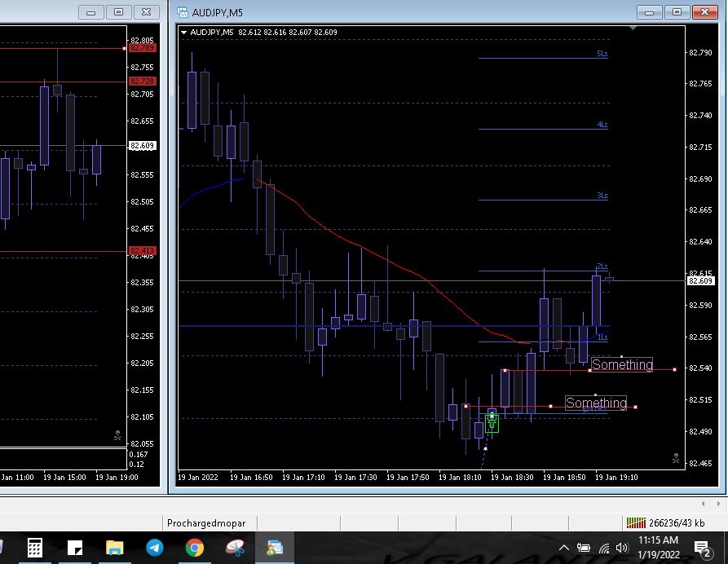728x564 pixels.
Task: Click the skull icon in the left chart
Action: point(117,435)
